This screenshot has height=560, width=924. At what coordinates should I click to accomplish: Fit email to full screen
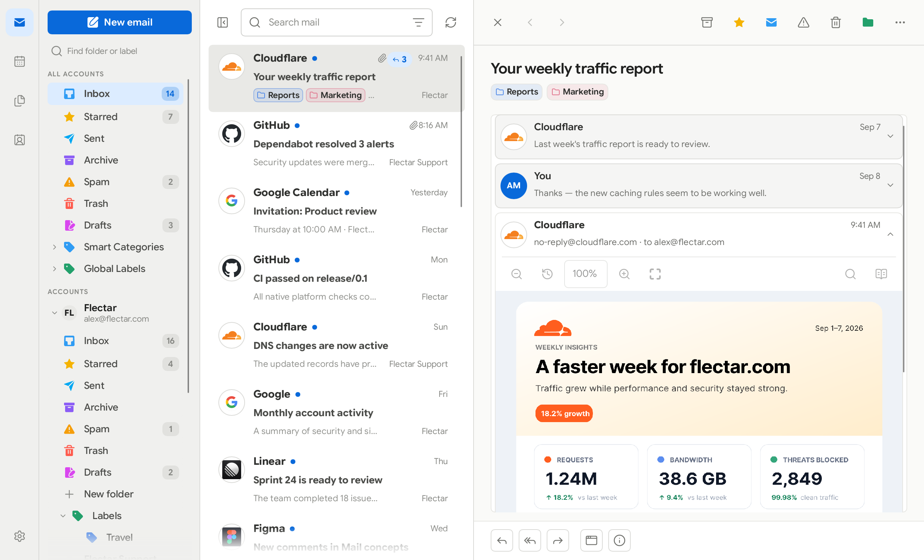(655, 274)
